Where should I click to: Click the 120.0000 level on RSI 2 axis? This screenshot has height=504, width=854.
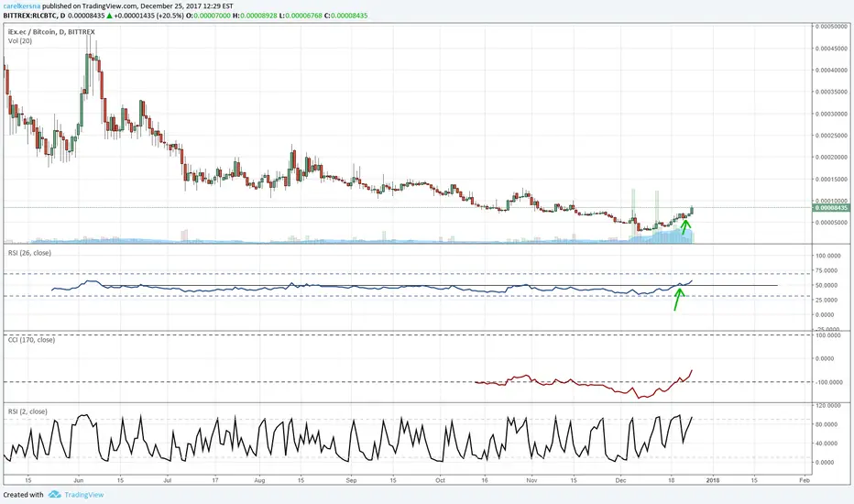(x=827, y=405)
